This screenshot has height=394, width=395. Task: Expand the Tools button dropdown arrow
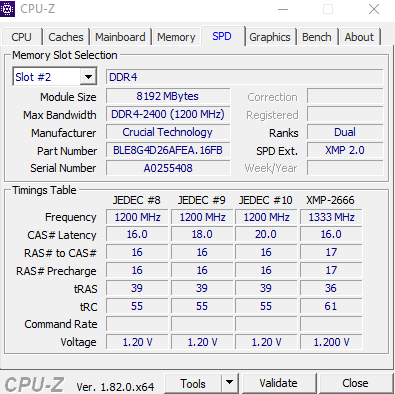click(229, 383)
